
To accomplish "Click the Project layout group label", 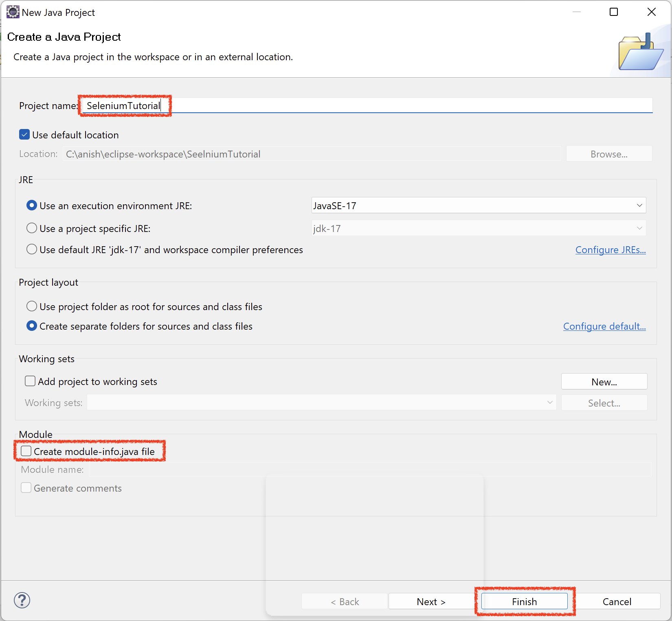I will [x=48, y=282].
